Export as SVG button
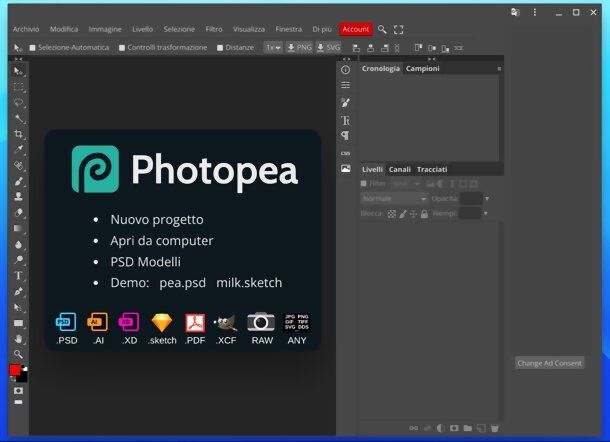 click(328, 47)
